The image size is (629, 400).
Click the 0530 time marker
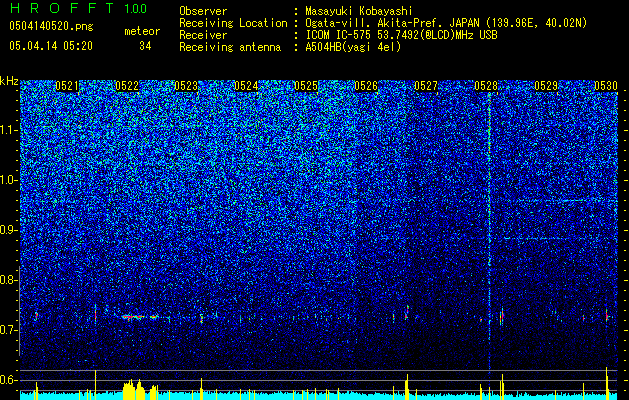pyautogui.click(x=606, y=86)
